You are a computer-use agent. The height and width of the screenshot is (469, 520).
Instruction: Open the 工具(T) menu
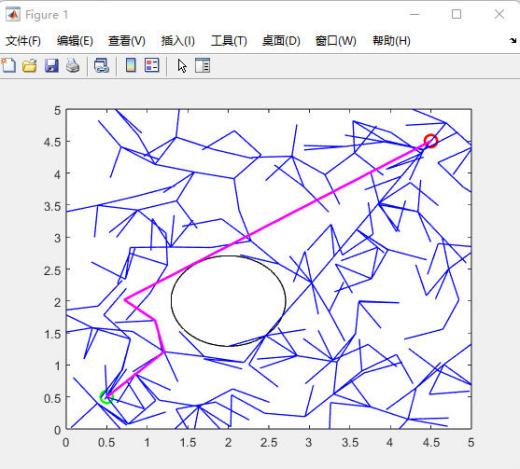pyautogui.click(x=229, y=41)
